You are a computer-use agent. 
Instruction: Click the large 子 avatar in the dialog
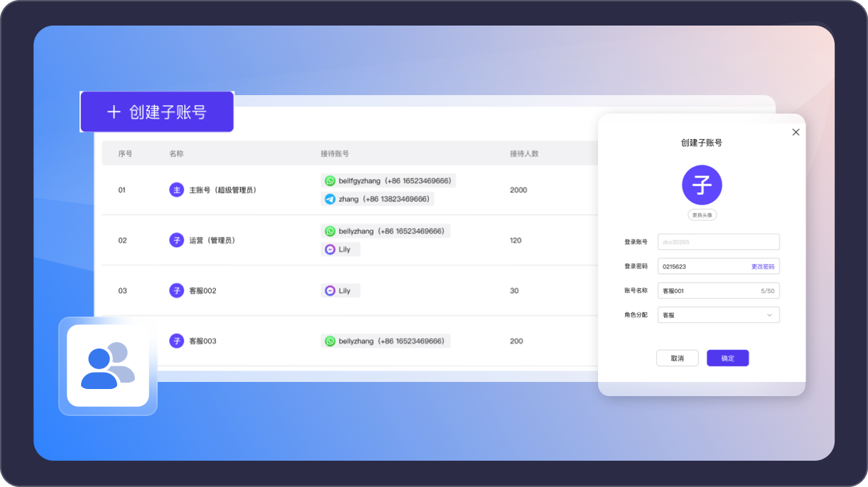click(x=702, y=185)
